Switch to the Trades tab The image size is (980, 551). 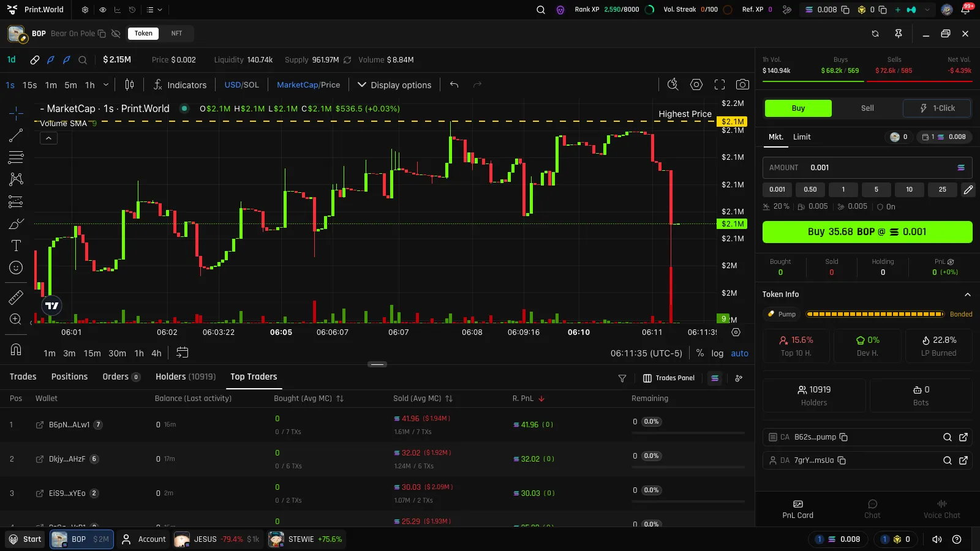(23, 377)
